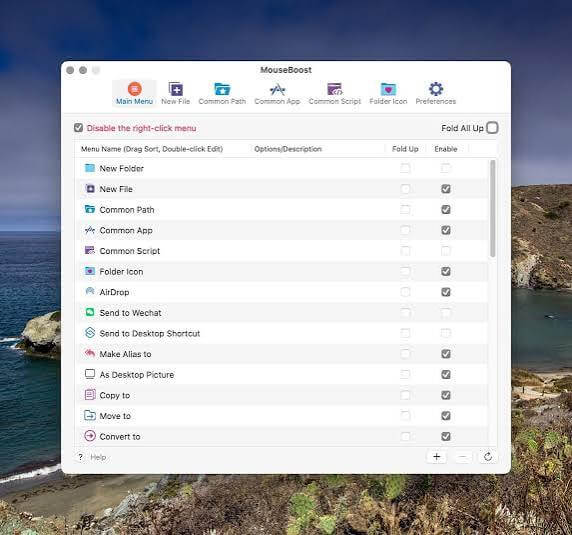
Task: Uncheck Enable for Copy to
Action: click(445, 395)
